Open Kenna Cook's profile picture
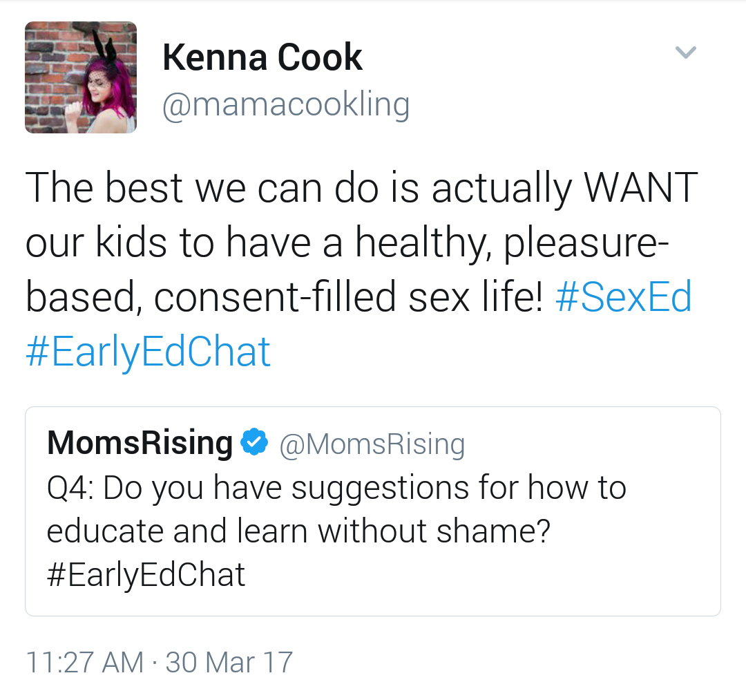746x700 pixels. 81,77
